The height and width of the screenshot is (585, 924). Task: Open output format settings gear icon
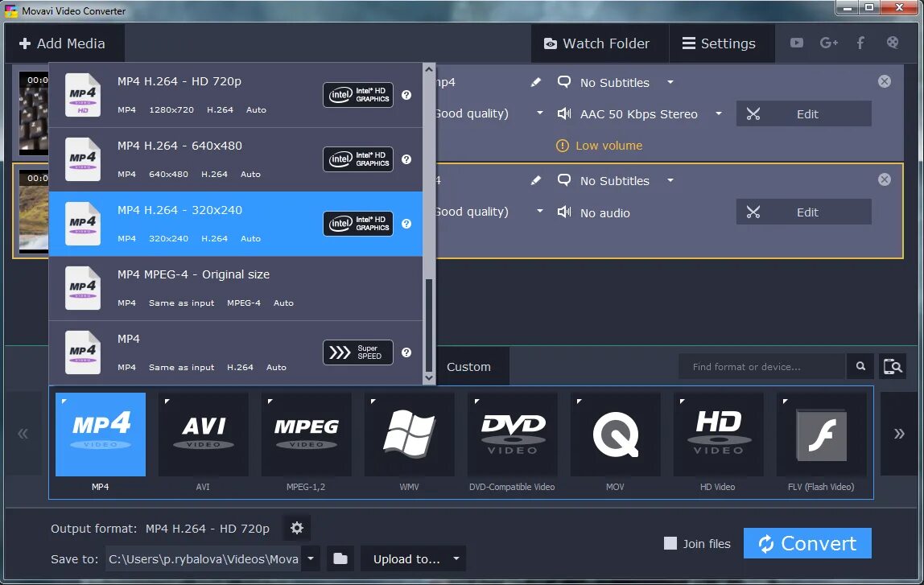click(297, 528)
